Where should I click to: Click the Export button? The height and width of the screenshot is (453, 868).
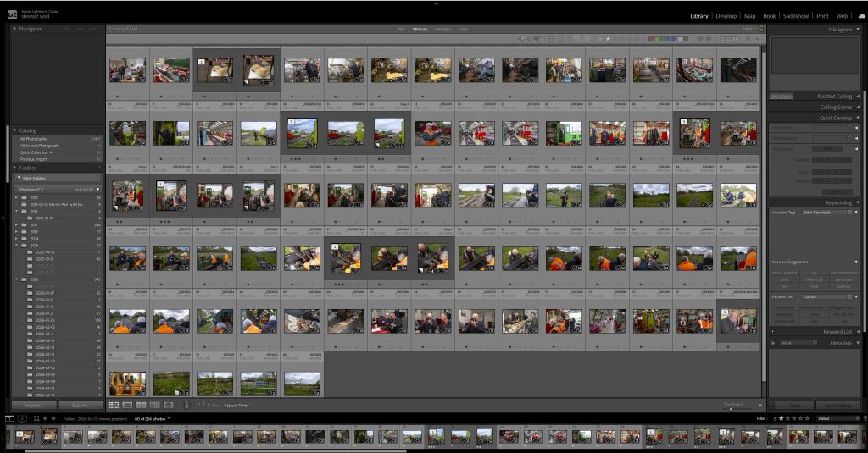(80, 406)
